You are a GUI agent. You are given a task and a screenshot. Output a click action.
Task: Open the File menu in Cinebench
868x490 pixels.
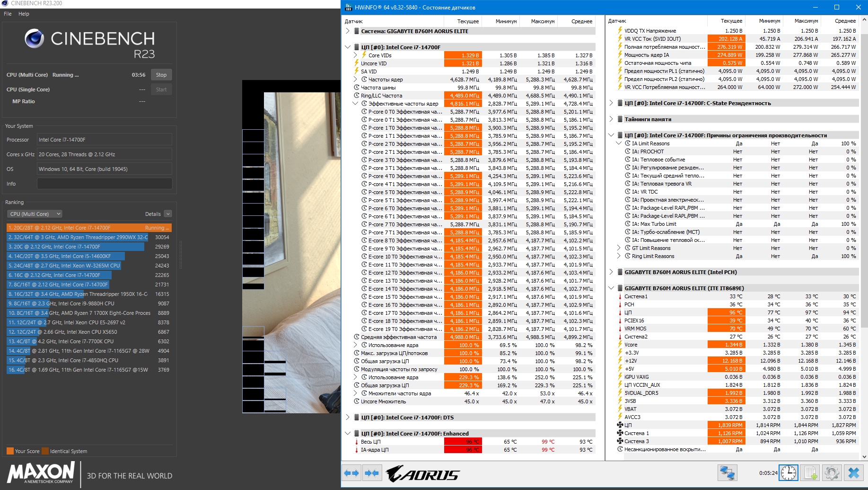8,14
